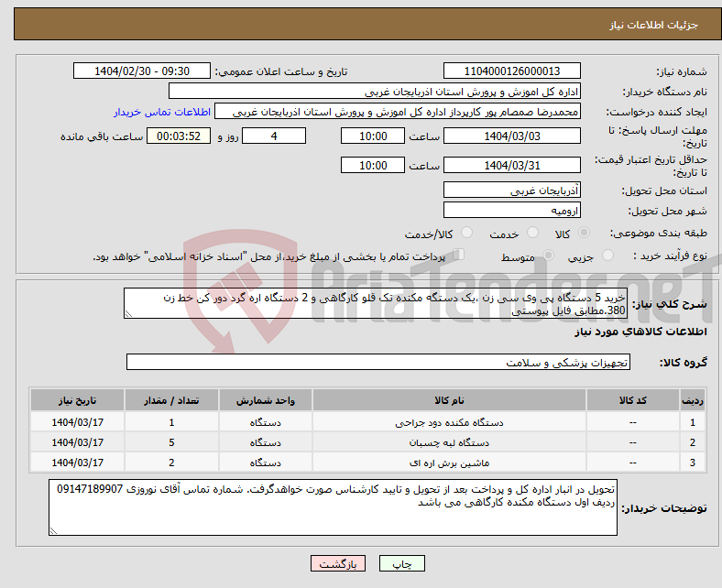Select the جزیی purchase type radio

click(x=607, y=256)
